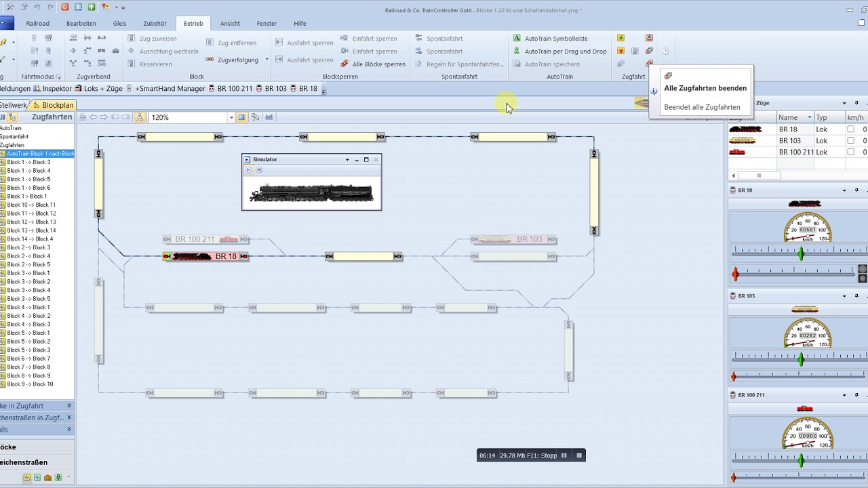Image resolution: width=868 pixels, height=488 pixels.
Task: Toggle the checkbox in BR 103 train row
Action: [x=850, y=140]
